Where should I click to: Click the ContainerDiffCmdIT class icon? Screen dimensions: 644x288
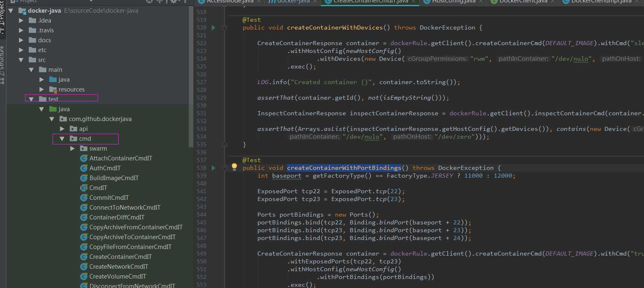[x=84, y=217]
